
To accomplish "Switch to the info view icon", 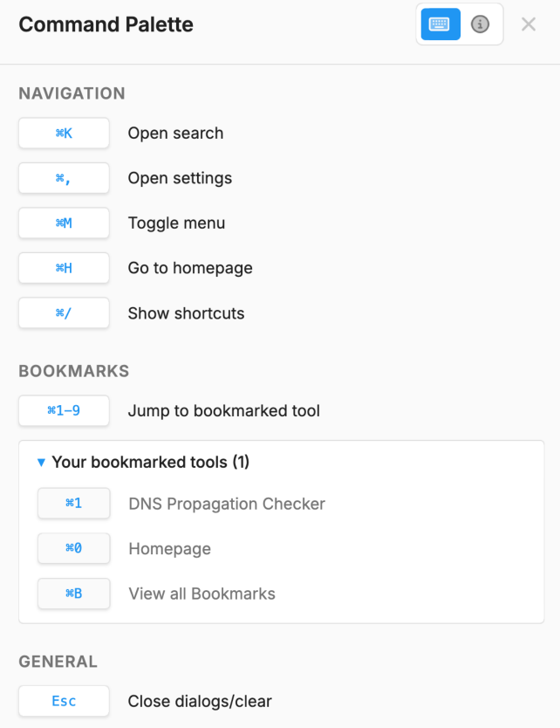I will pyautogui.click(x=480, y=24).
